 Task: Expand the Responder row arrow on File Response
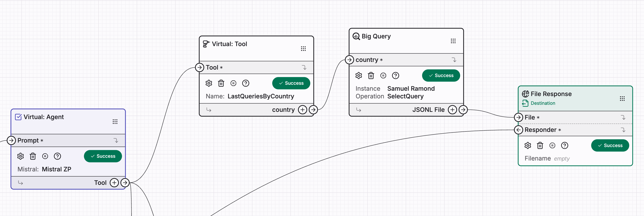point(623,130)
